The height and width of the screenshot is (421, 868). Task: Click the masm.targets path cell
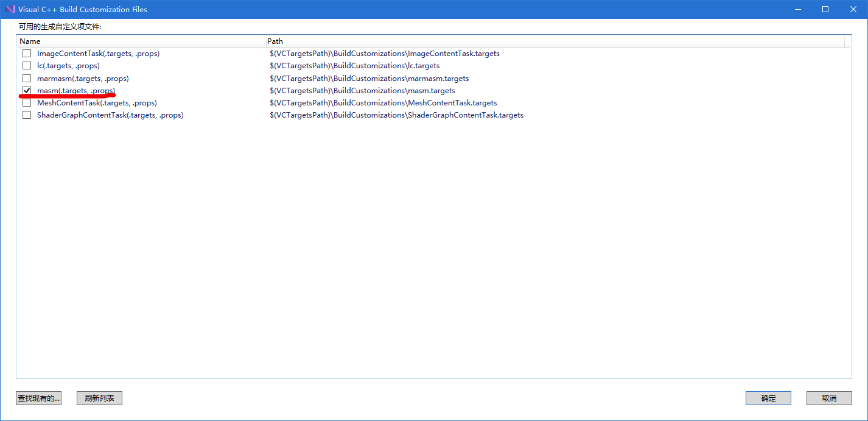(x=363, y=91)
